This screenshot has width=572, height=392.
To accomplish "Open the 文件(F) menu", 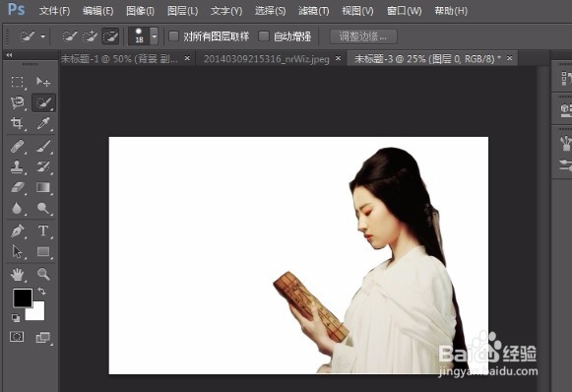I will [54, 11].
